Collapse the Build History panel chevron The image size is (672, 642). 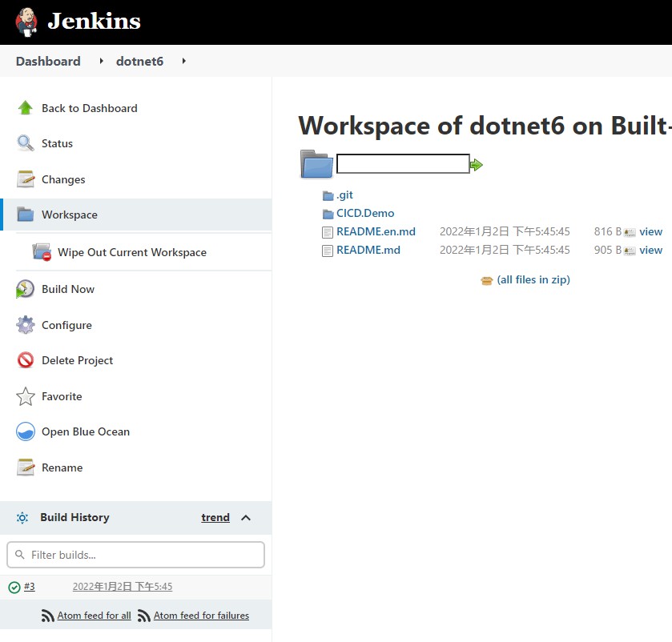246,518
